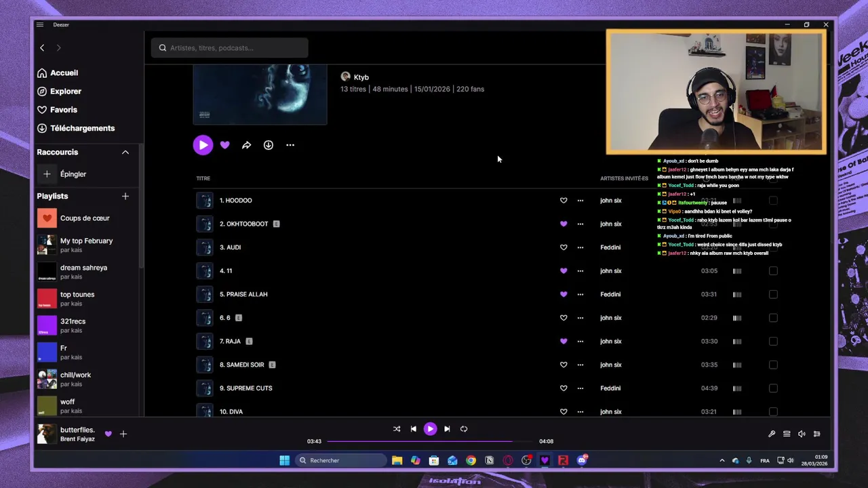Open chill/work playlist
The image size is (868, 488).
pos(75,379)
